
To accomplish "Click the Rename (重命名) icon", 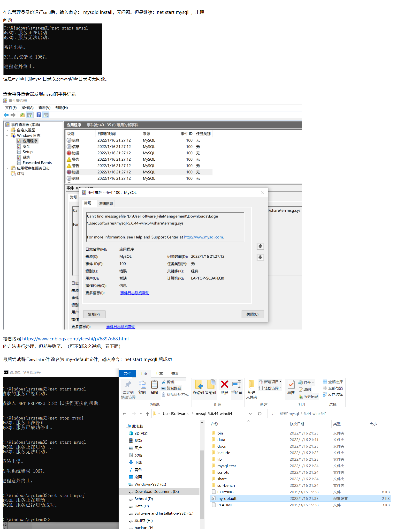I will (x=236, y=384).
